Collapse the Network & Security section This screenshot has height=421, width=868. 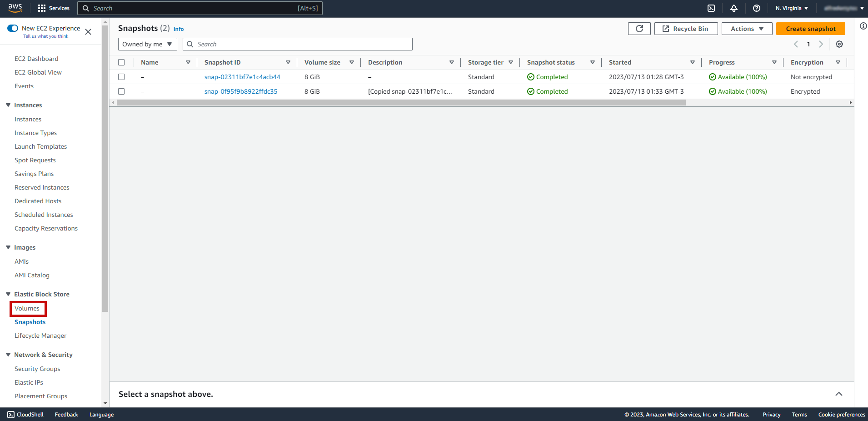[8, 355]
